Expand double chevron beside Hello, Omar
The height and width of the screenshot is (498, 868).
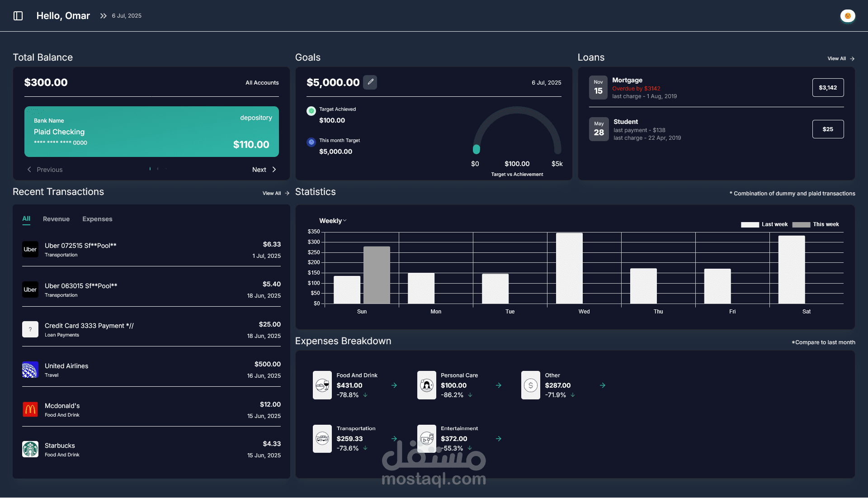coord(104,16)
